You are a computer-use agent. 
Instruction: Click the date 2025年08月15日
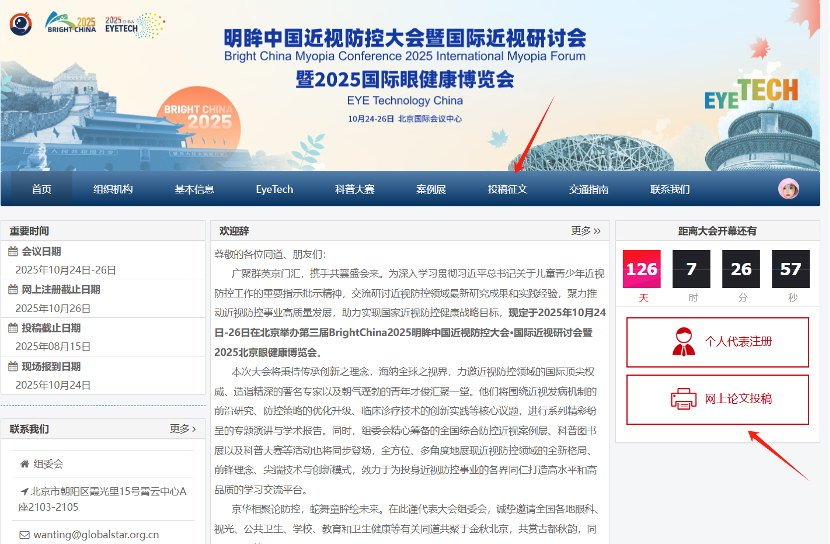point(53,346)
